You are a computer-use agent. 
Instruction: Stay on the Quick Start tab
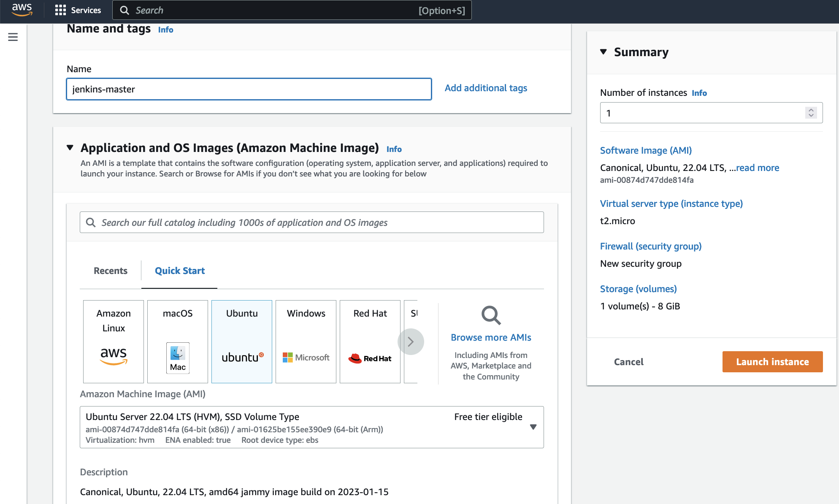(x=179, y=271)
